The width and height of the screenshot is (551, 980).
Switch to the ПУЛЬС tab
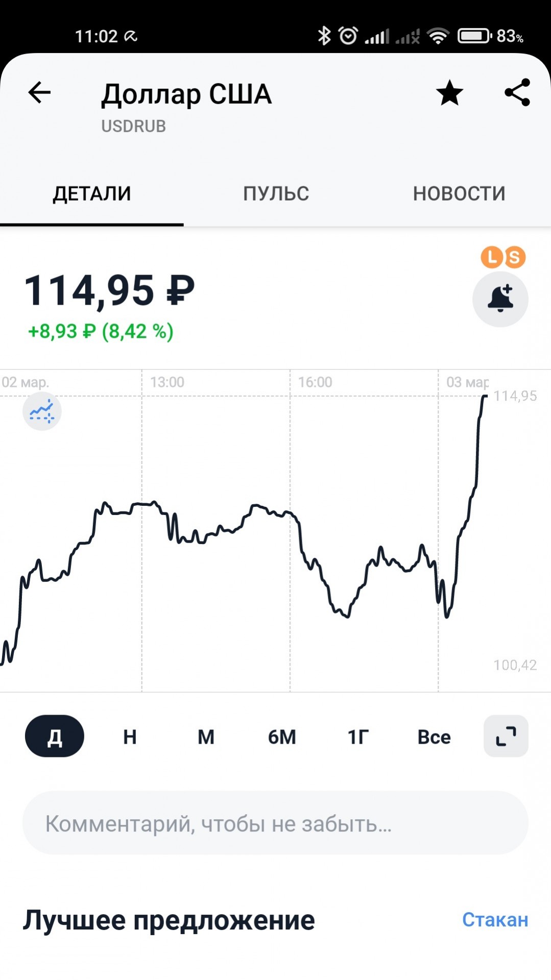(276, 193)
